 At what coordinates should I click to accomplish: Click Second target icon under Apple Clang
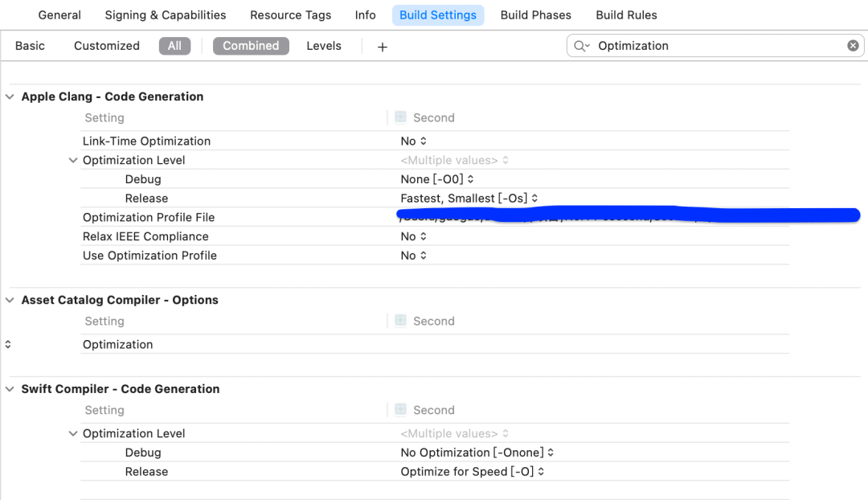click(400, 117)
